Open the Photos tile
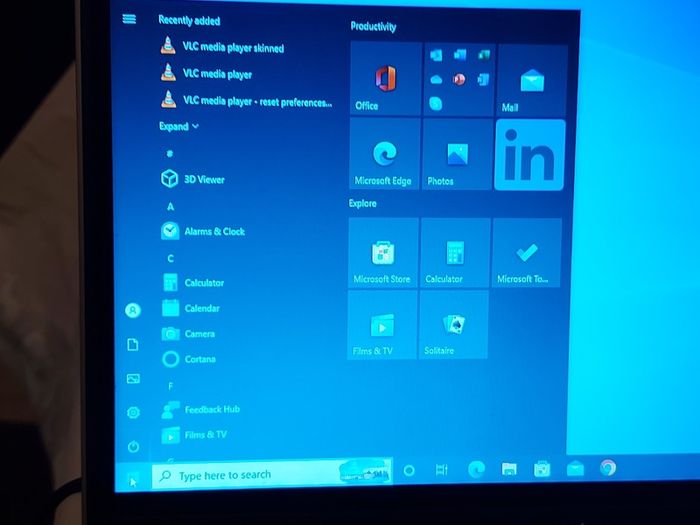 coord(457,154)
